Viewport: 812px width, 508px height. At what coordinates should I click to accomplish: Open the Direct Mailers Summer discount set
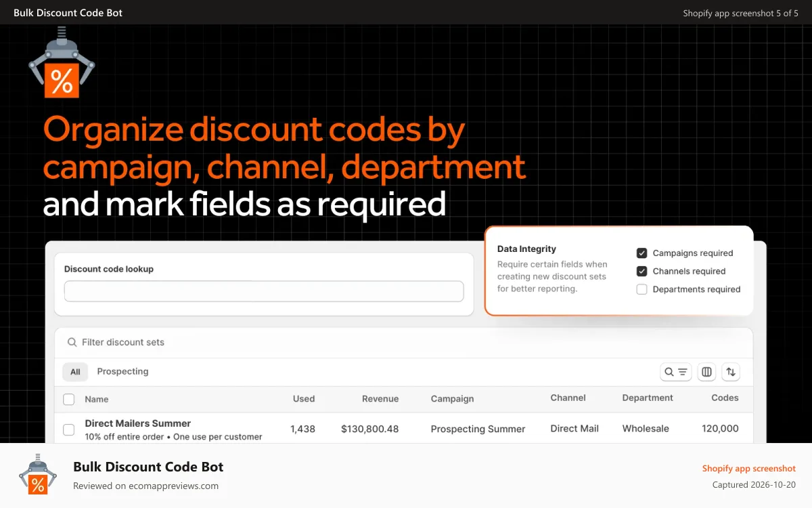coord(138,423)
